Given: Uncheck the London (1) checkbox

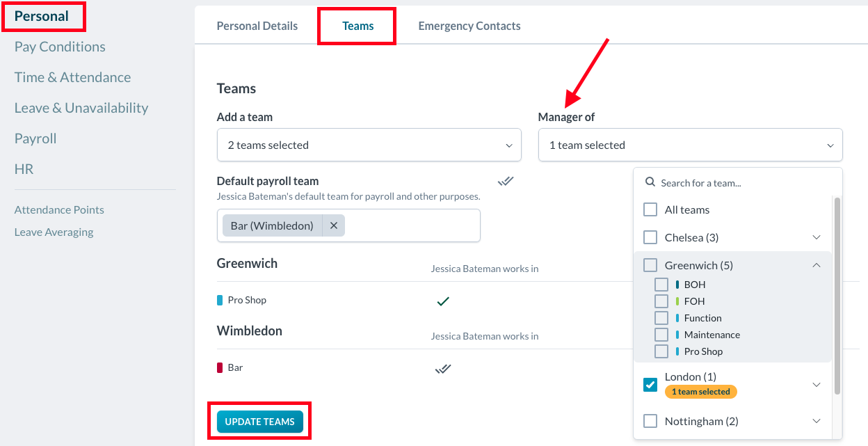Looking at the screenshot, I should pos(650,384).
